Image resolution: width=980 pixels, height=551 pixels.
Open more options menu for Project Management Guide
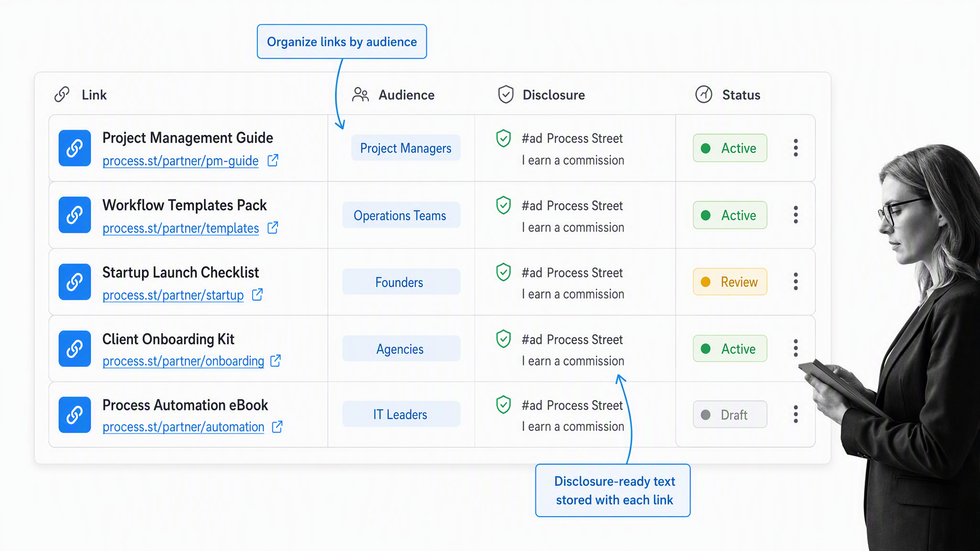coord(796,148)
